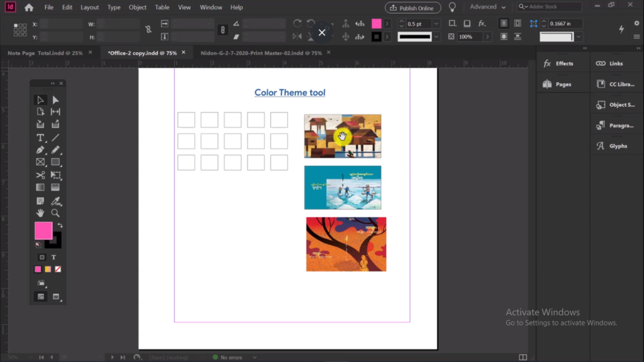644x362 pixels.
Task: Open the File menu
Action: pos(49,8)
